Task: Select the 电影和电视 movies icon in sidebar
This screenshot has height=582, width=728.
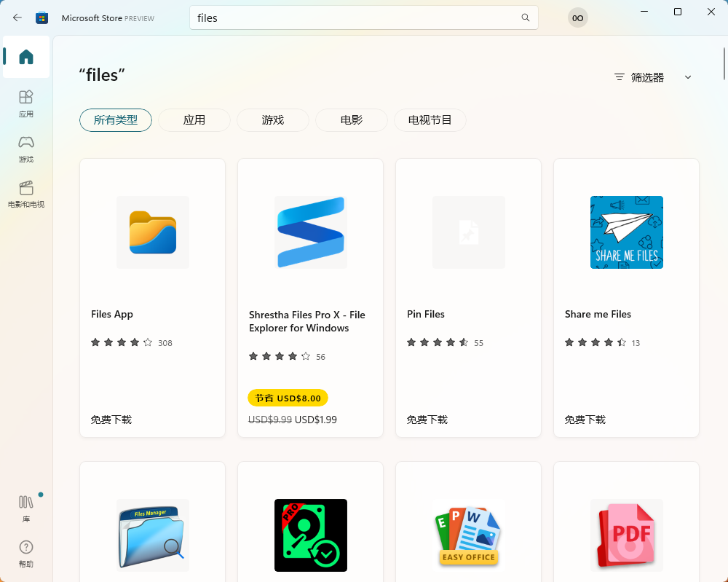Action: point(25,194)
